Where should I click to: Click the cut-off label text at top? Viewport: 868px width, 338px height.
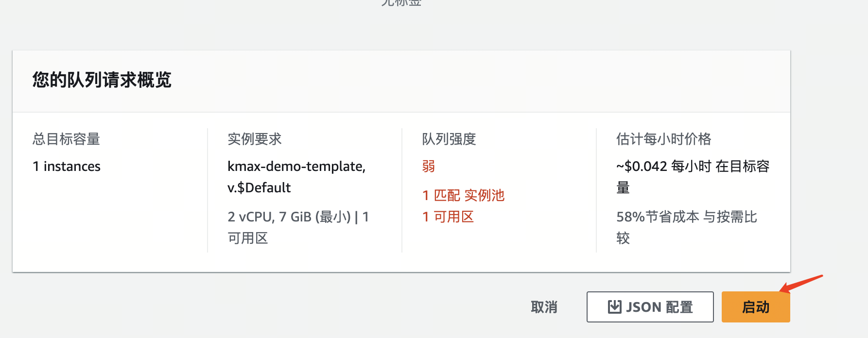[401, 2]
